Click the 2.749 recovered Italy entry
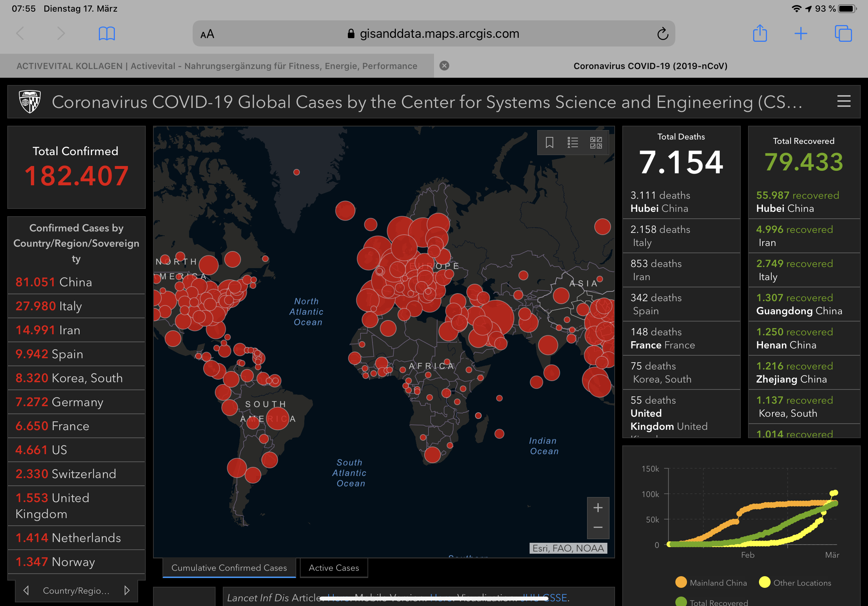 pos(804,270)
